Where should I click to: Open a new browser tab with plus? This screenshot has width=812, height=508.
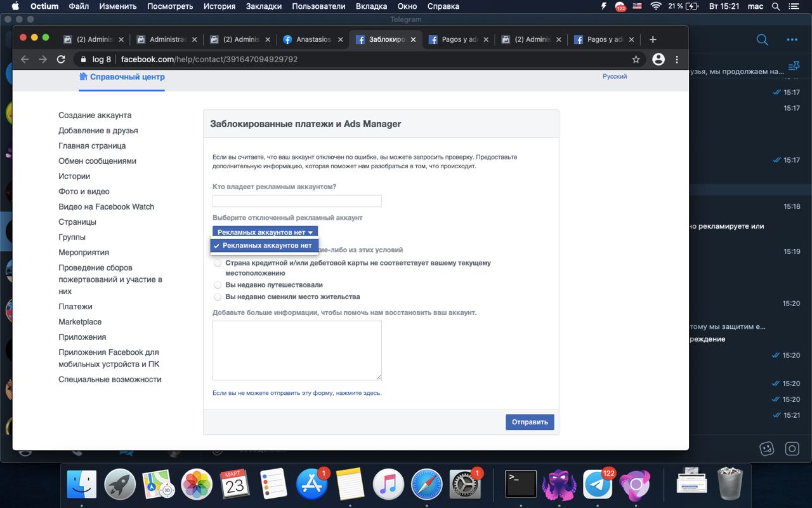click(x=653, y=39)
